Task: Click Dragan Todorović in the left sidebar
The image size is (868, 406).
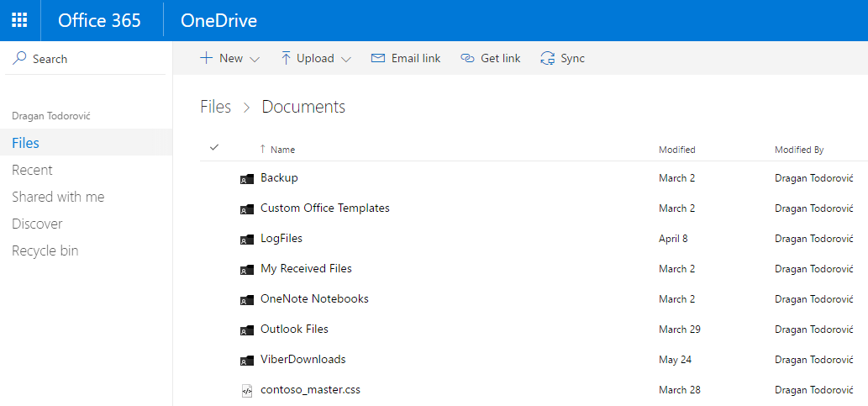Action: point(51,116)
